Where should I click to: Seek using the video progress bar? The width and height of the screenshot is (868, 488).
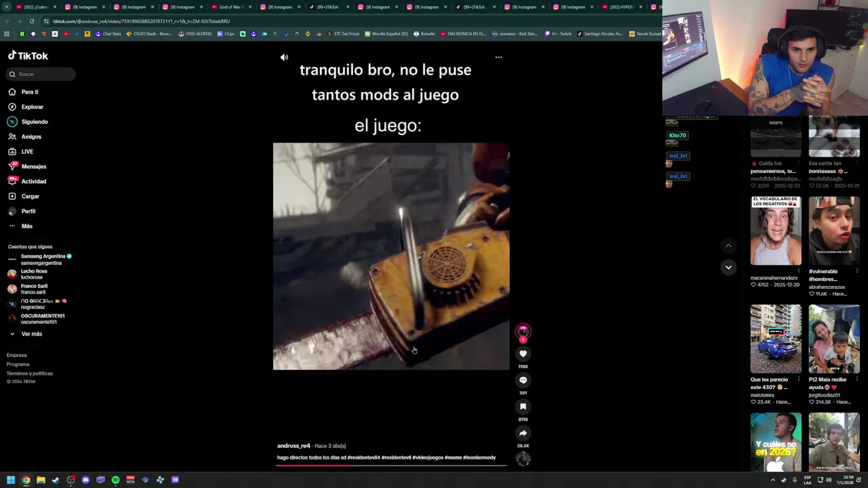[391, 466]
